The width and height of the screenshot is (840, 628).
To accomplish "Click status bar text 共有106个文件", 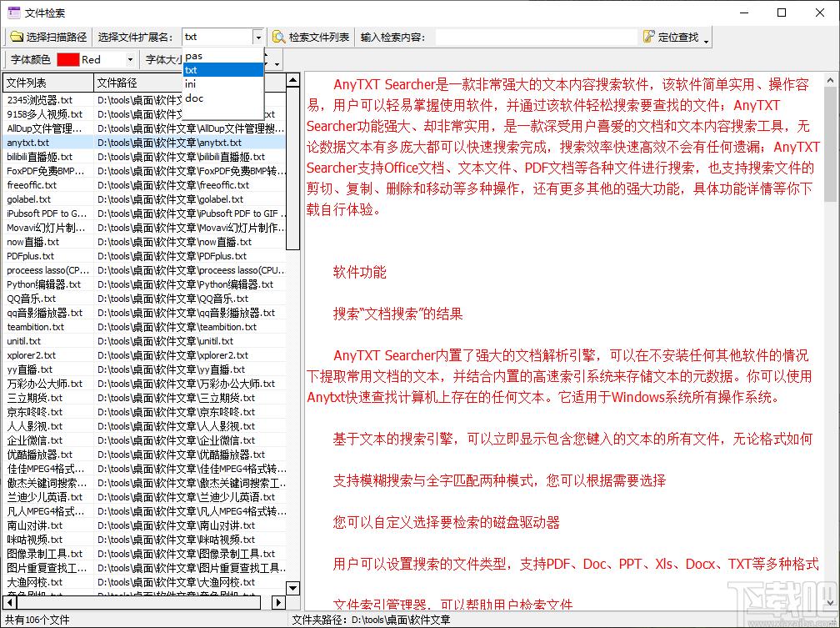I will tap(37, 620).
